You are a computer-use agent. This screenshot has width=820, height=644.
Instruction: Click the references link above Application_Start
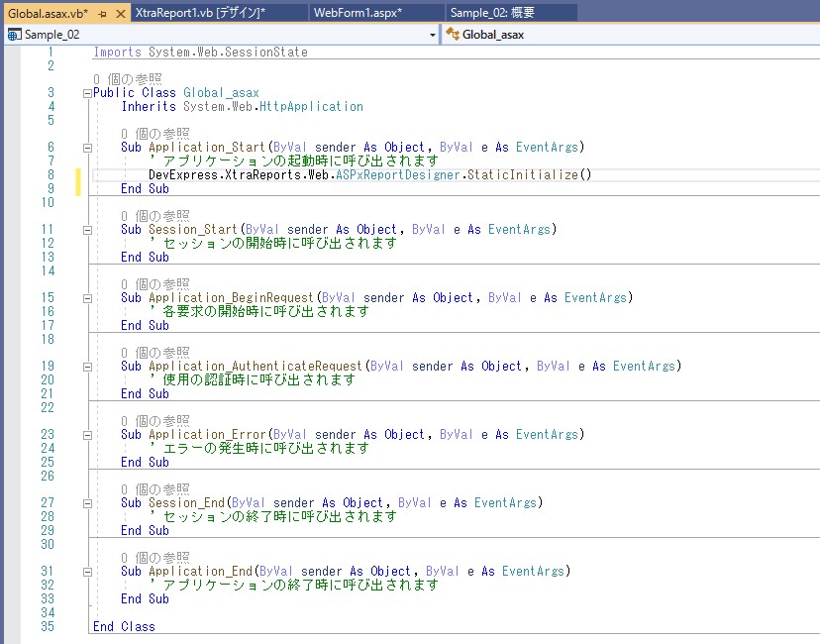(154, 133)
